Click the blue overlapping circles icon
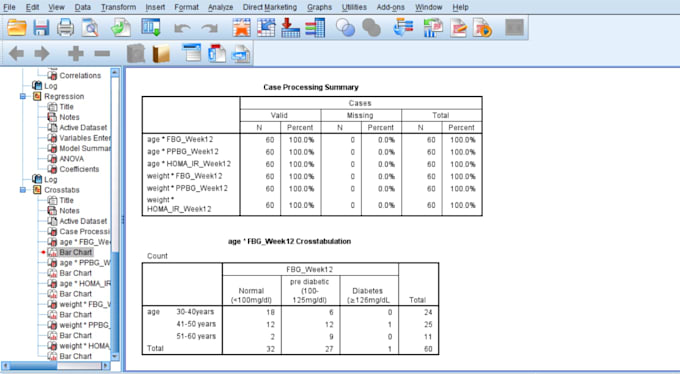Screen dimensions: 680x374 [346, 28]
